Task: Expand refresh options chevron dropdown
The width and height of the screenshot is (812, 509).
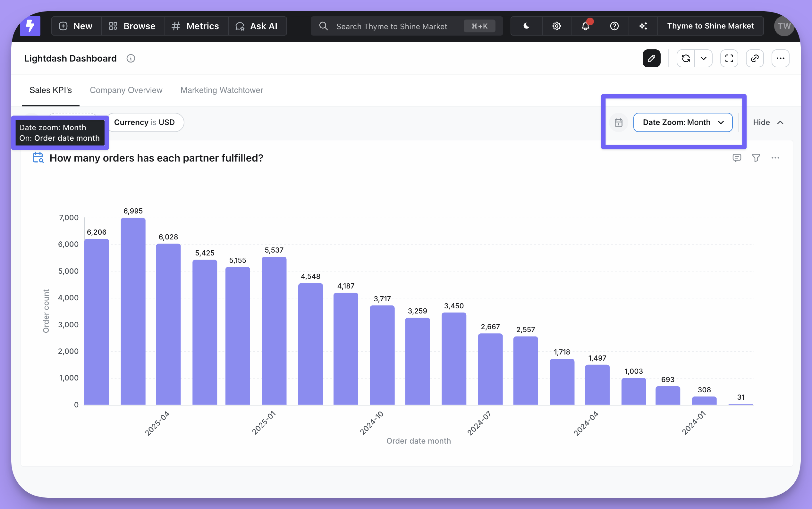Action: [703, 59]
